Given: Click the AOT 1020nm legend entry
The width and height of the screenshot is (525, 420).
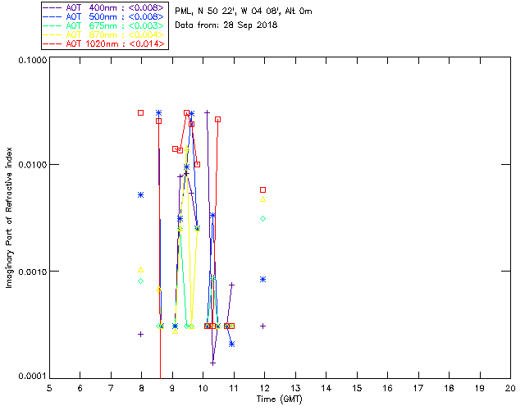Looking at the screenshot, I should (106, 43).
